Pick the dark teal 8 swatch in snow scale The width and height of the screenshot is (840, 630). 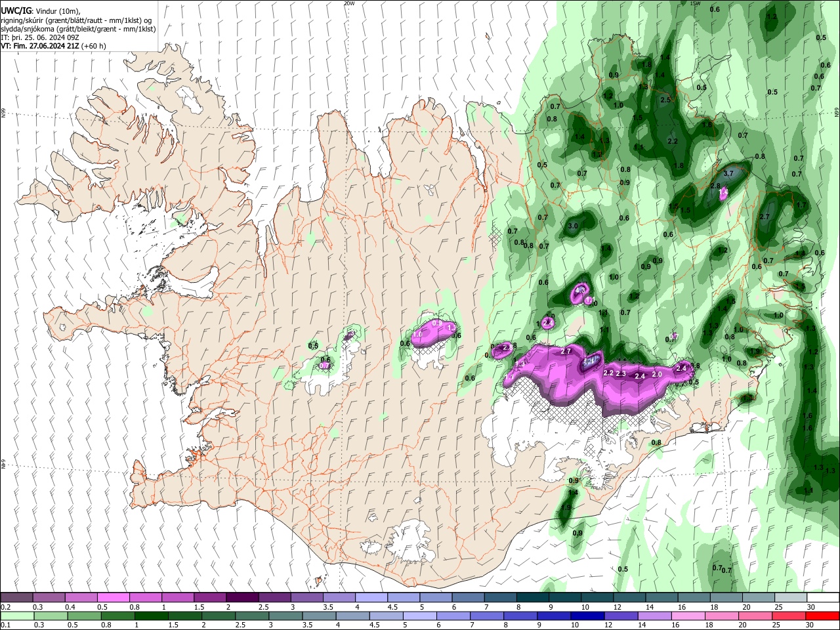[x=532, y=598]
